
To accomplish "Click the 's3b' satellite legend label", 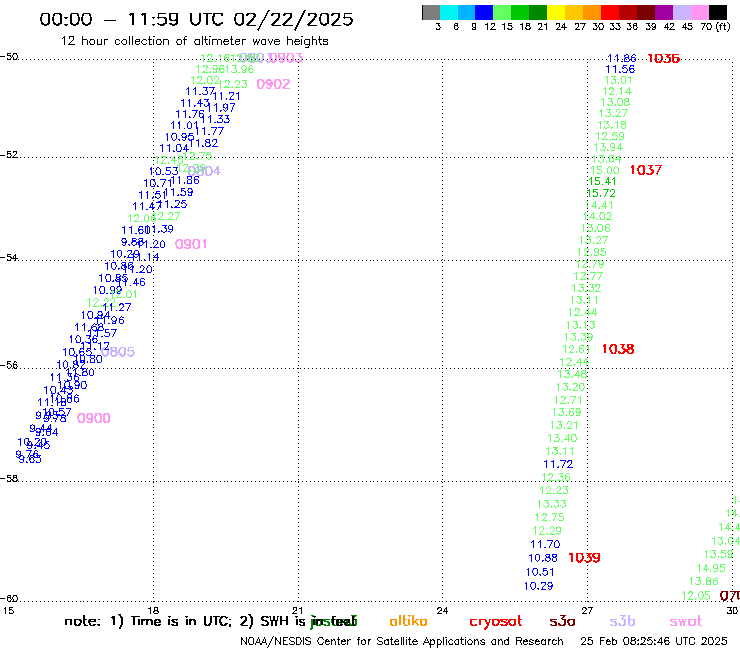I will pyautogui.click(x=622, y=621).
